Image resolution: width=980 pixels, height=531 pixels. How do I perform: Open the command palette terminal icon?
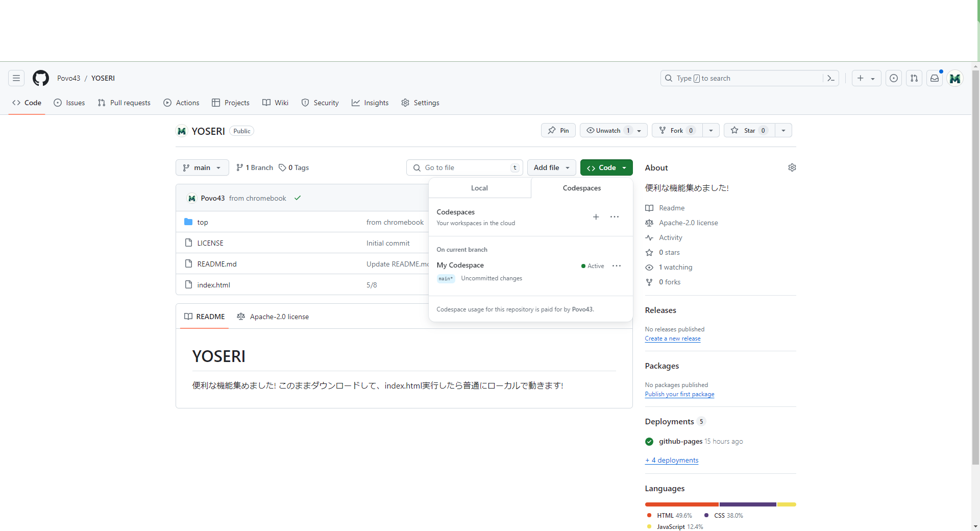click(x=831, y=78)
